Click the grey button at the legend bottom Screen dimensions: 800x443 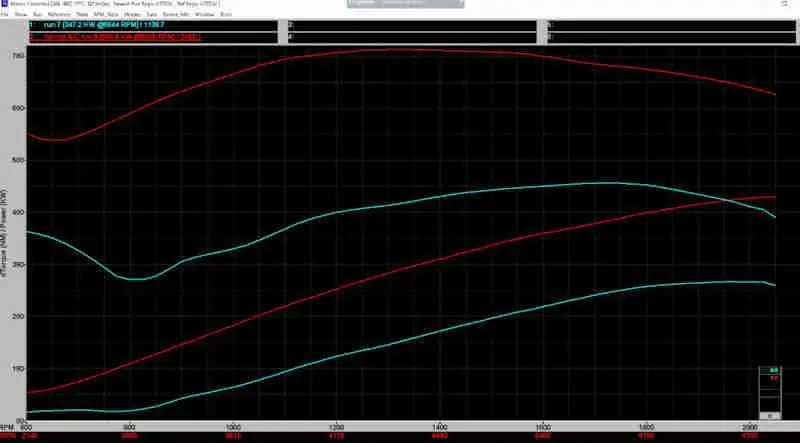coord(770,415)
